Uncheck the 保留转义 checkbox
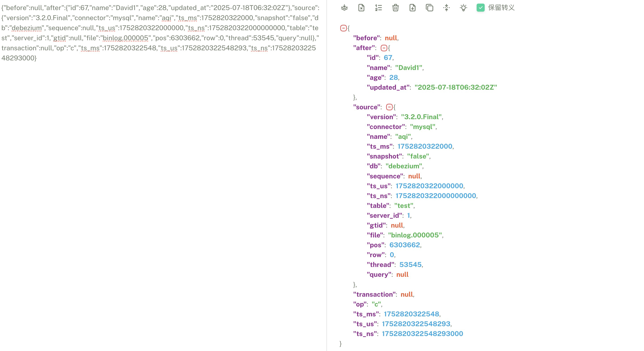This screenshot has height=351, width=644. point(480,8)
